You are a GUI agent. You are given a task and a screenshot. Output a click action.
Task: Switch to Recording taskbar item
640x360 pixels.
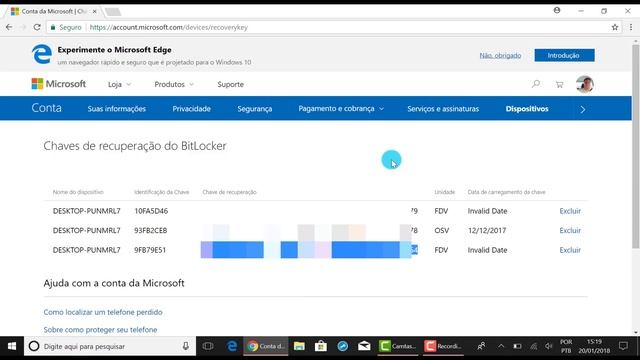443,347
